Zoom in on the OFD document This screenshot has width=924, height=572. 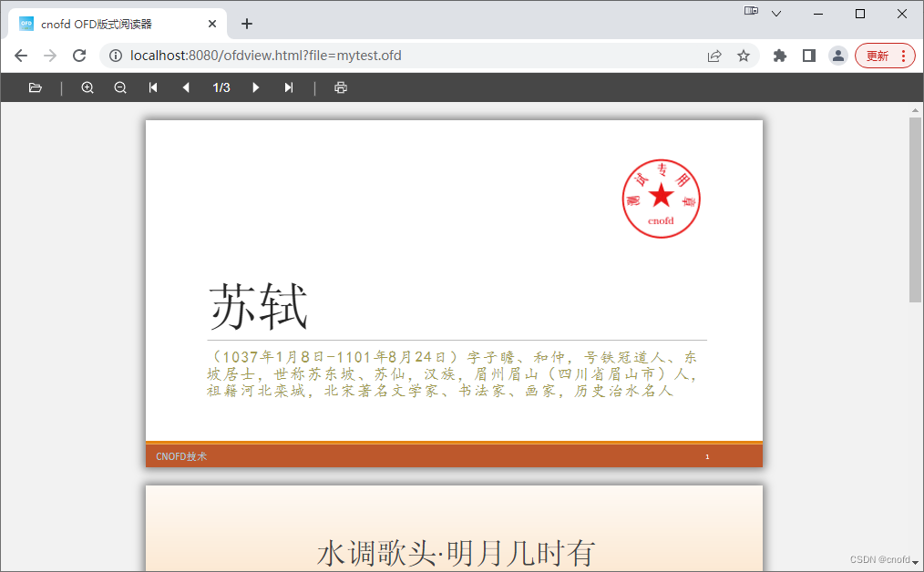[x=87, y=87]
